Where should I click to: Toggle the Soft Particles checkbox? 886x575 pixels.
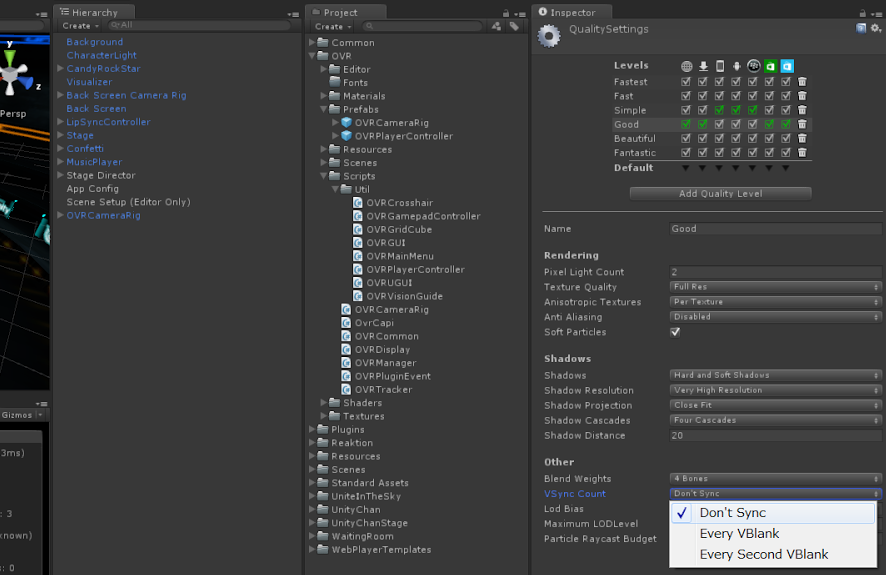click(675, 332)
